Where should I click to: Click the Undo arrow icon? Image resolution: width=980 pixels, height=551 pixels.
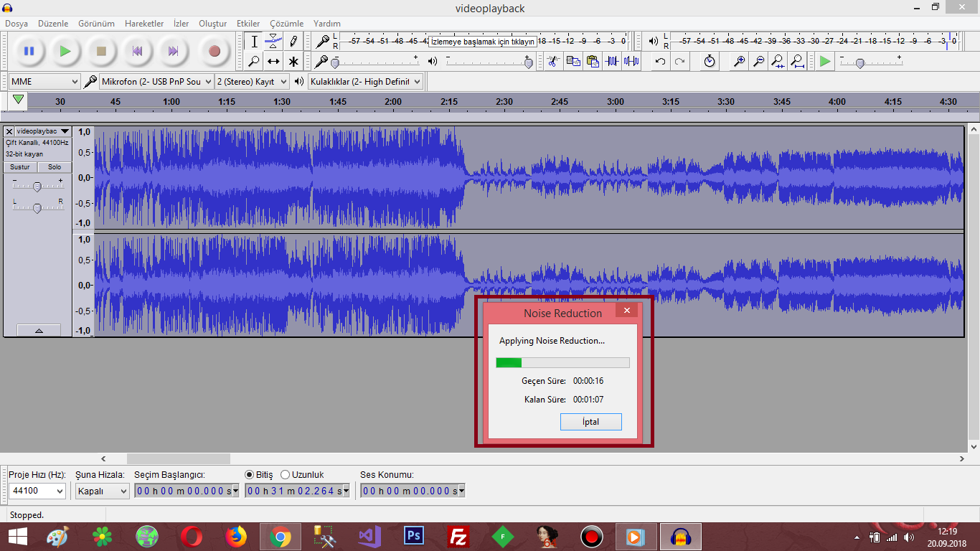660,61
